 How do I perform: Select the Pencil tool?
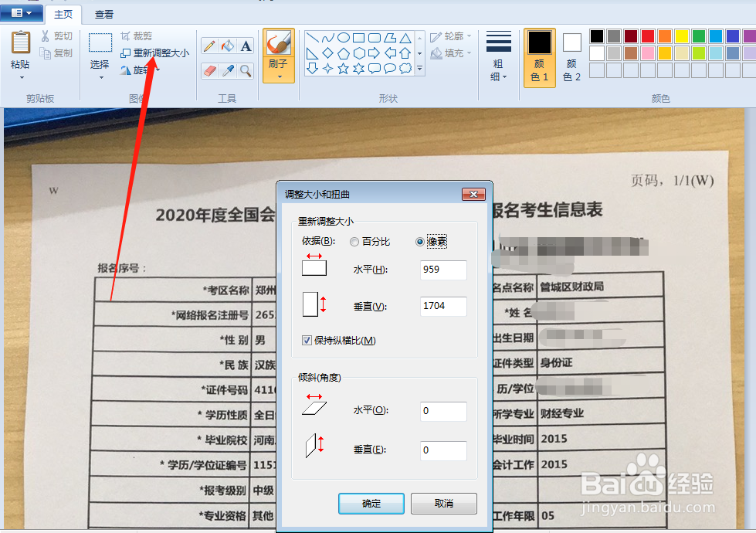(x=209, y=46)
